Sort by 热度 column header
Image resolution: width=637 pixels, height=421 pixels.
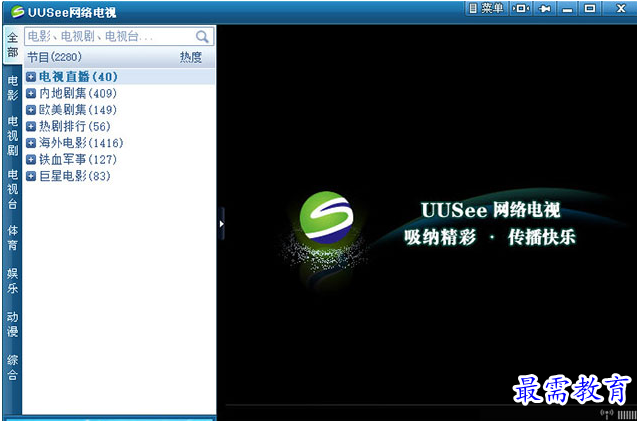[x=191, y=57]
